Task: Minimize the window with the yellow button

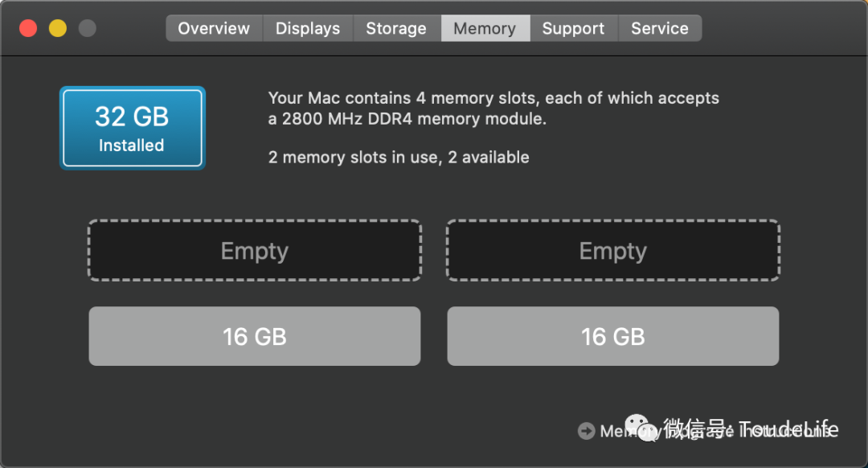Action: pos(58,28)
